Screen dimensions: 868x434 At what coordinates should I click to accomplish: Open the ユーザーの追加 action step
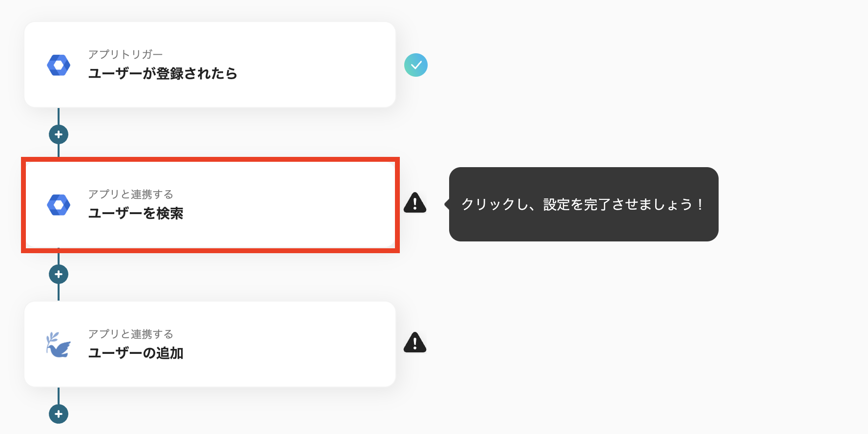point(210,344)
